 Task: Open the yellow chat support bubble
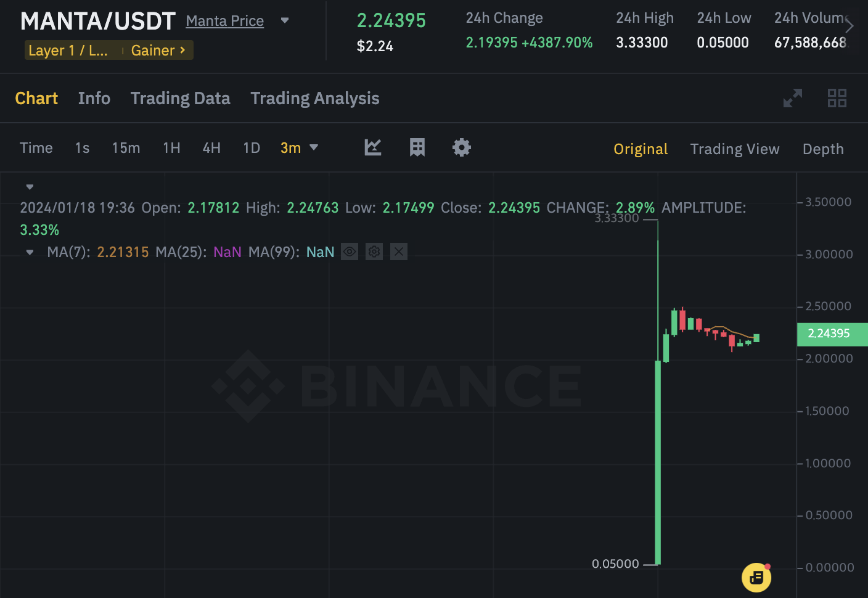(x=756, y=578)
